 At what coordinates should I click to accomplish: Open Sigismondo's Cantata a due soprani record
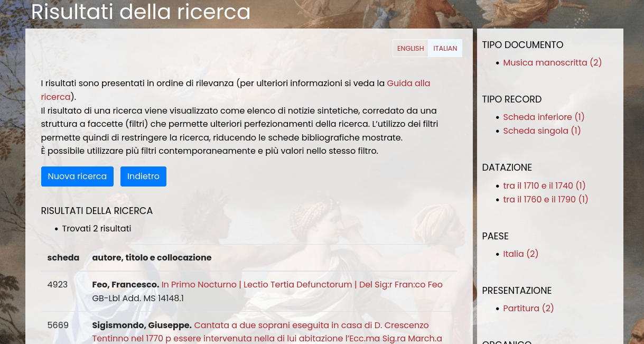pyautogui.click(x=267, y=332)
